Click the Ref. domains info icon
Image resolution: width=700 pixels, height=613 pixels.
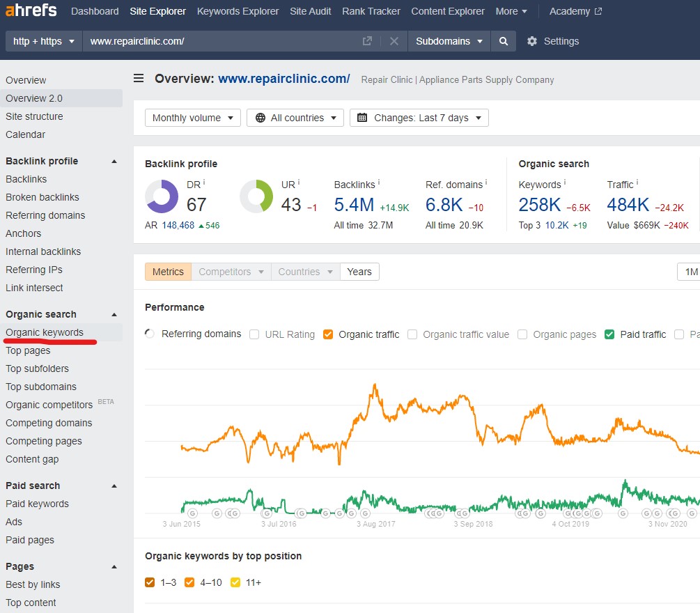486,183
